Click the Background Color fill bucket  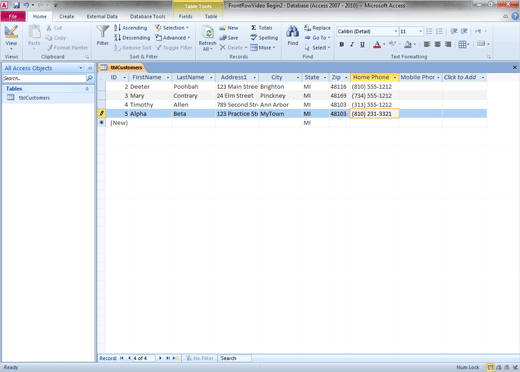tap(408, 44)
